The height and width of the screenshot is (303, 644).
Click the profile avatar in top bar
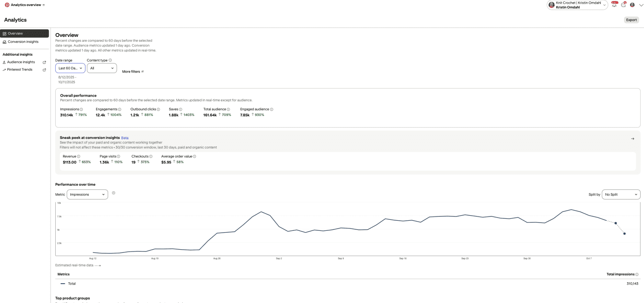pos(632,5)
